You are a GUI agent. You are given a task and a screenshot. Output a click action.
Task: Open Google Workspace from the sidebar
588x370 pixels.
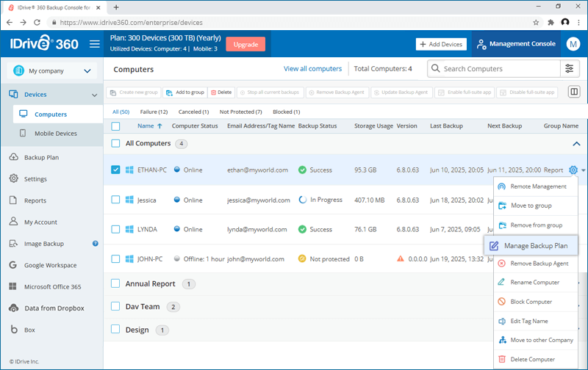click(x=50, y=265)
